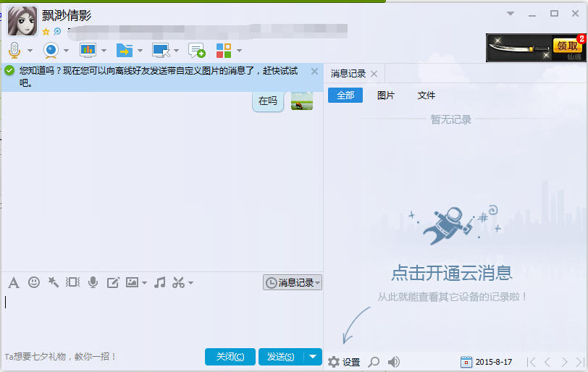Switch to the 文件 tab
Image resolution: width=588 pixels, height=372 pixels.
coord(427,96)
